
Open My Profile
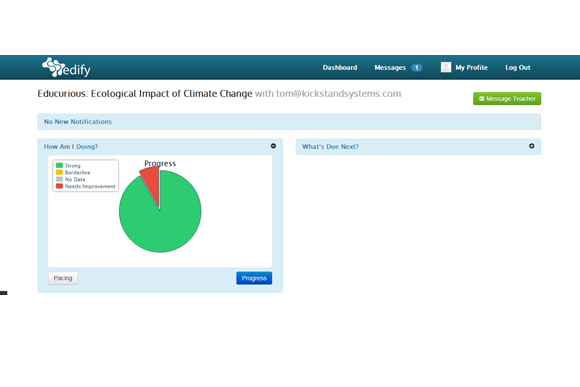(x=471, y=68)
